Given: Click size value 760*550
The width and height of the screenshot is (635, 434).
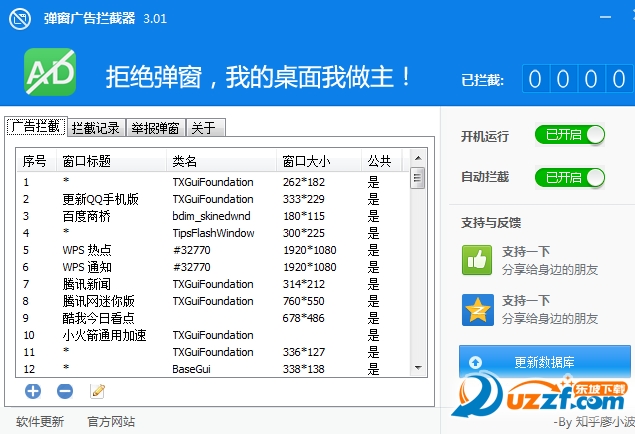Looking at the screenshot, I should pyautogui.click(x=304, y=301).
